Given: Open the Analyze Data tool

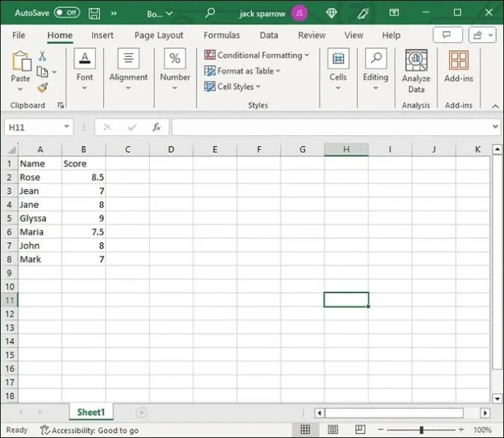Looking at the screenshot, I should [x=416, y=72].
